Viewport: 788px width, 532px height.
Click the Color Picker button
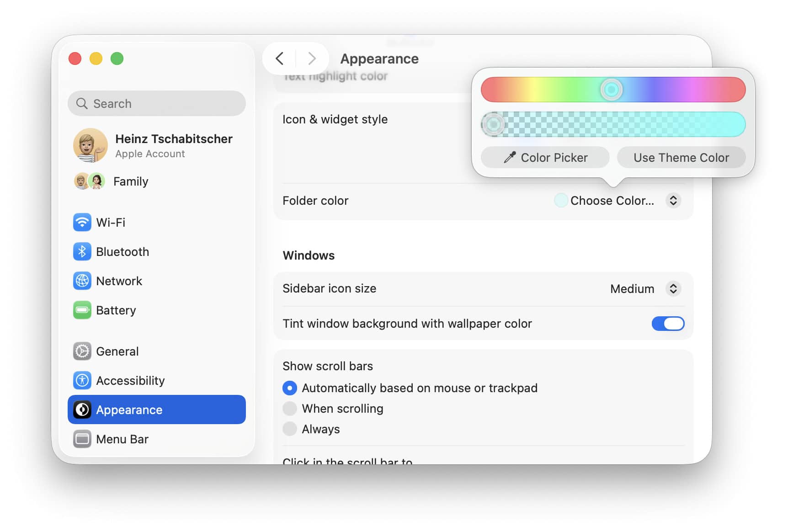(x=545, y=158)
